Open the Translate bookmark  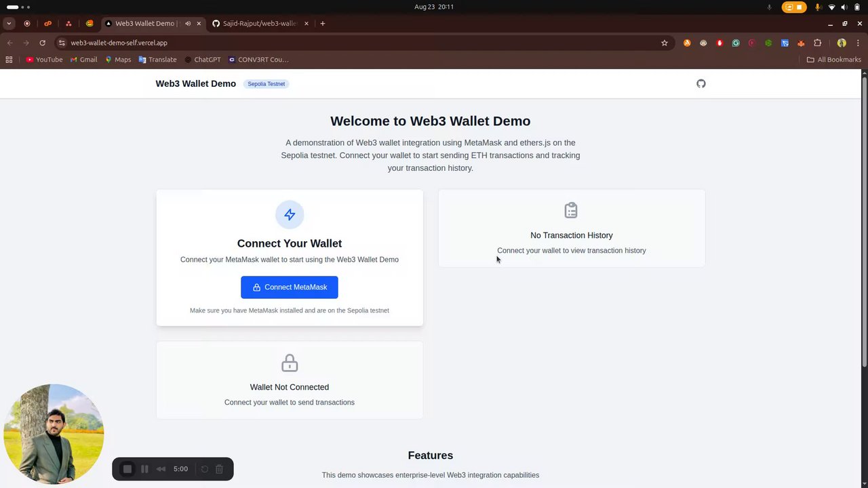click(157, 60)
